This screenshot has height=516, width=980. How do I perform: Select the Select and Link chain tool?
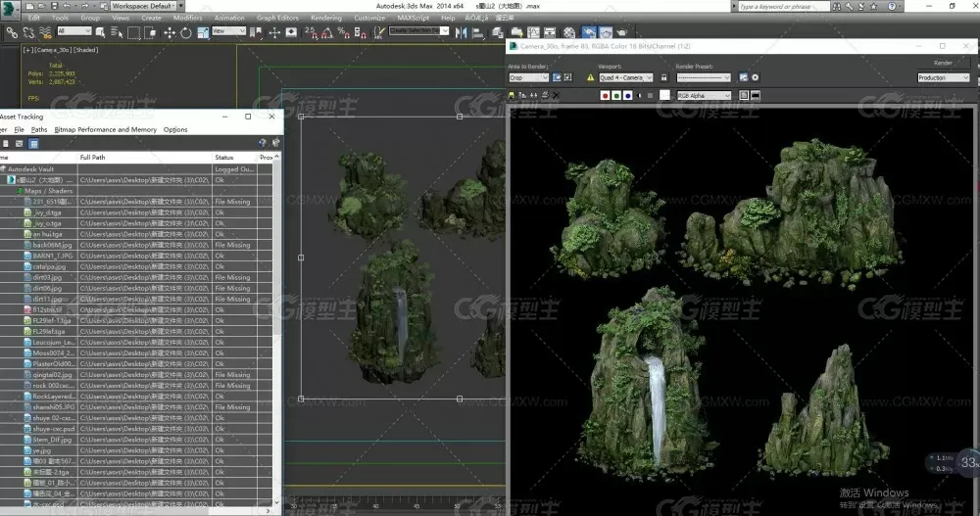tap(12, 32)
